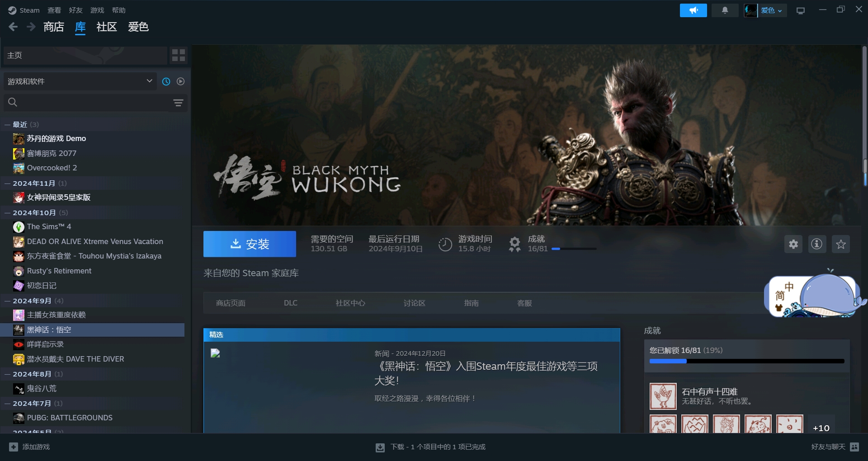This screenshot has height=461, width=868.
Task: Open the 好友 menu
Action: [x=75, y=10]
